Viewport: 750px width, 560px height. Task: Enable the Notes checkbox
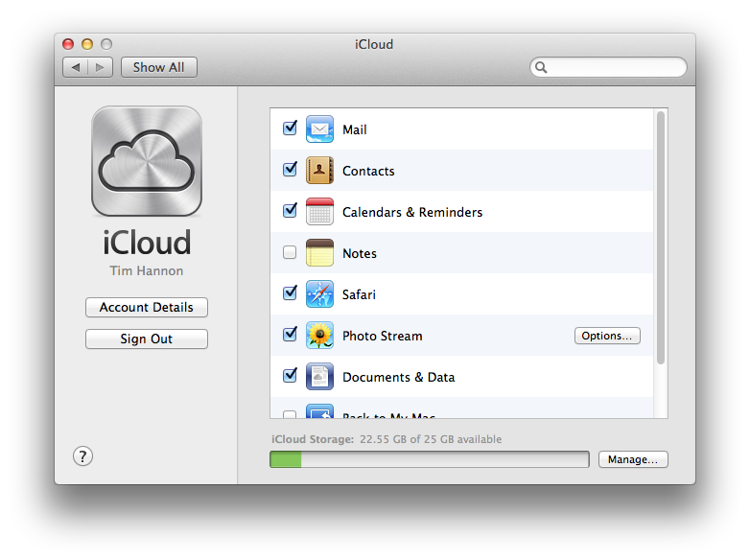coord(290,252)
